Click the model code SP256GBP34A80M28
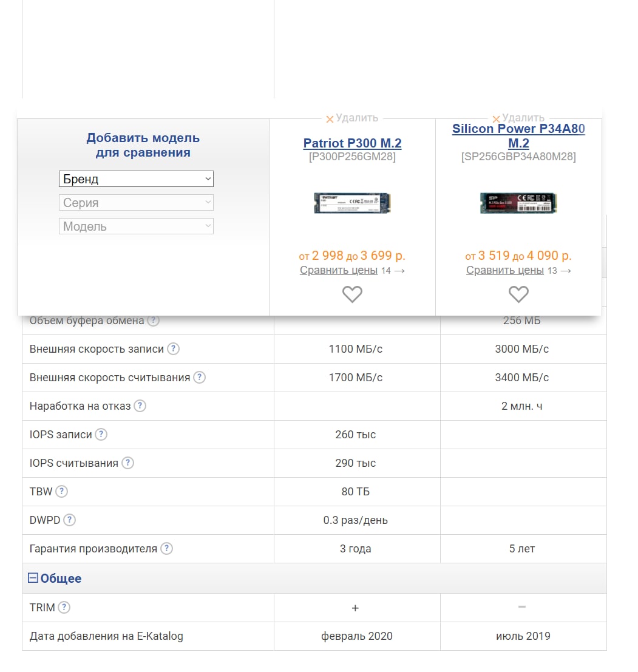The width and height of the screenshot is (638, 672). coord(518,157)
